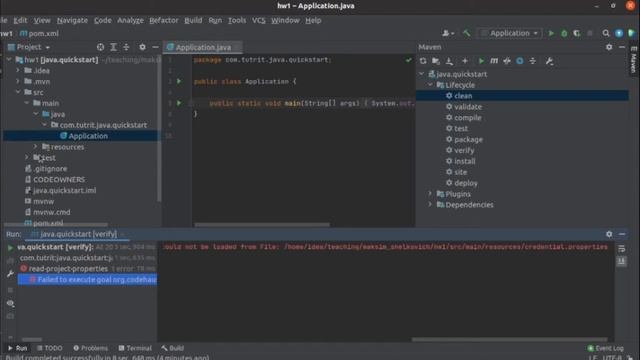Run Application with coverage

577,33
